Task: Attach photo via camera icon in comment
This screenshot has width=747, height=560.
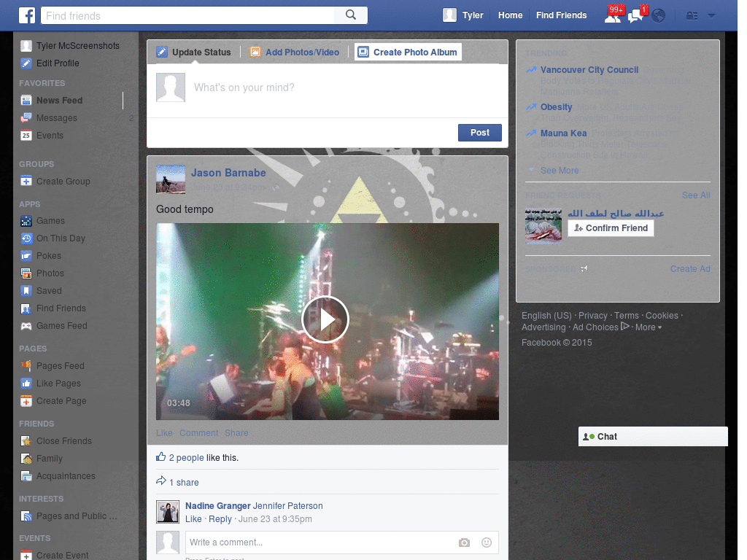Action: (x=464, y=542)
